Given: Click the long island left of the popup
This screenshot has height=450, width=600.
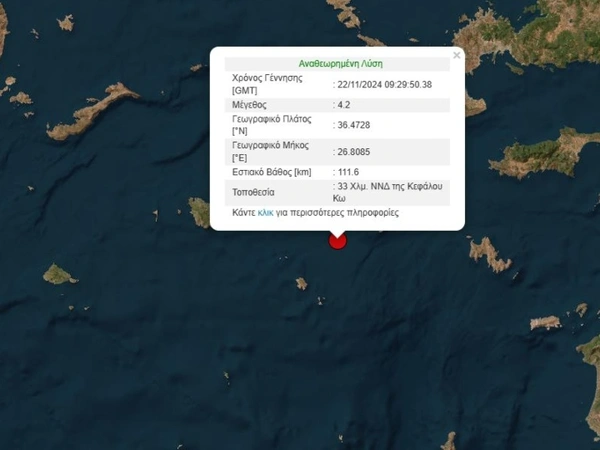Looking at the screenshot, I should (95, 110).
